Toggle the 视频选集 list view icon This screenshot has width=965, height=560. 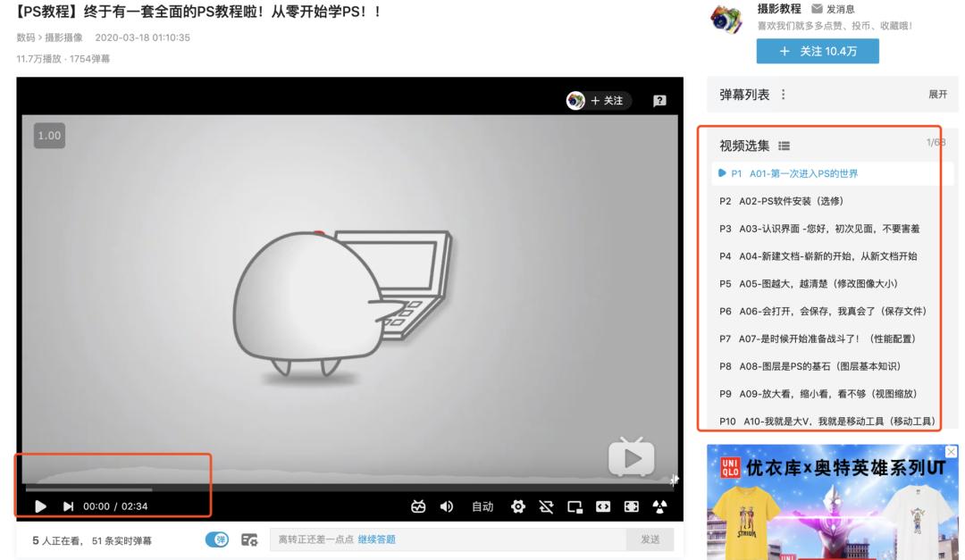[784, 146]
